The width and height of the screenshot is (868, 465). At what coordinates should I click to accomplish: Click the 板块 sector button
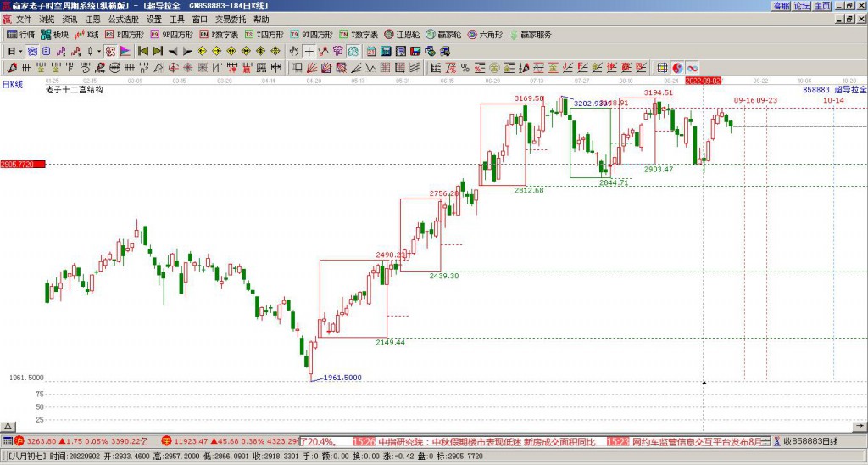click(54, 35)
